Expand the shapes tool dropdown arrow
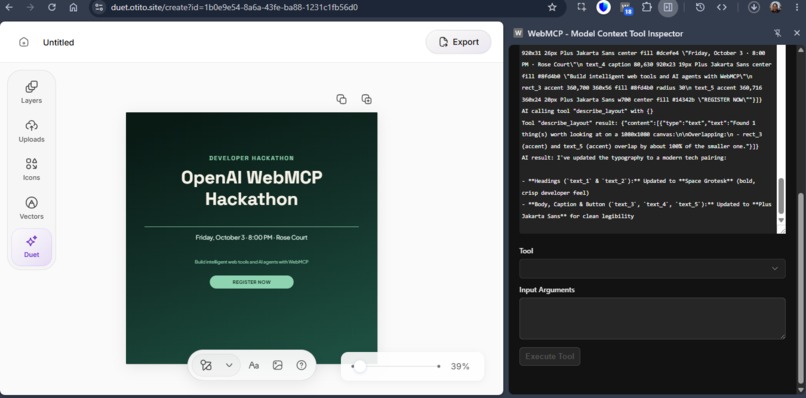The width and height of the screenshot is (806, 398). [229, 365]
